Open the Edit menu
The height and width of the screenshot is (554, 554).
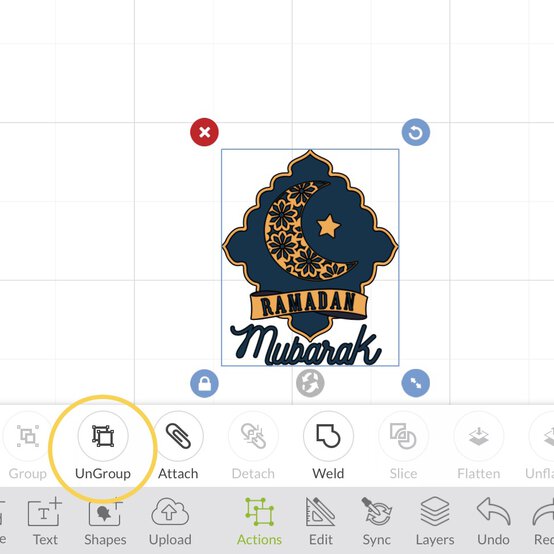(x=320, y=521)
